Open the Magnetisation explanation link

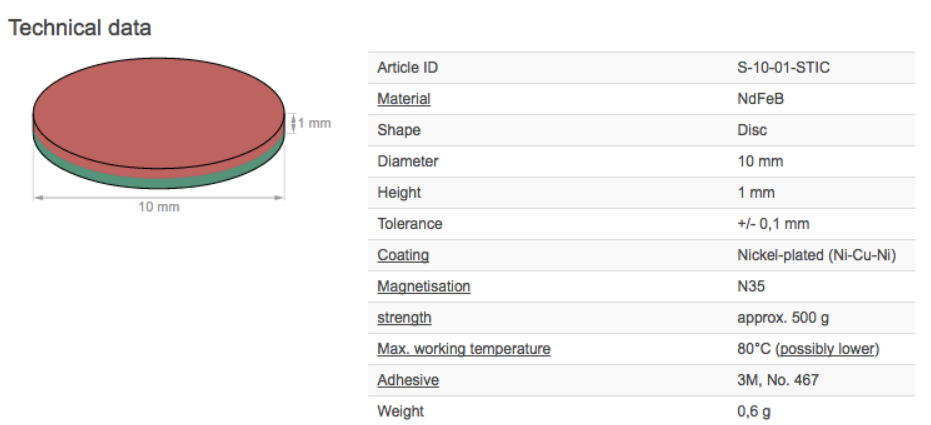coord(423,287)
